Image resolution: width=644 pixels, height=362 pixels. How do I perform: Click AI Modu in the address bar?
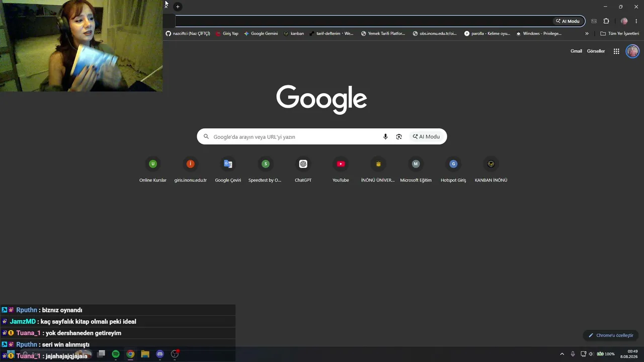[x=568, y=21]
